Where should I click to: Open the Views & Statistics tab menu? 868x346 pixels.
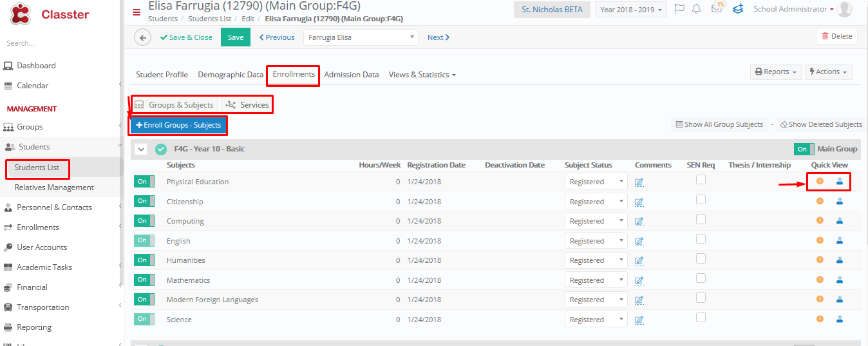422,75
